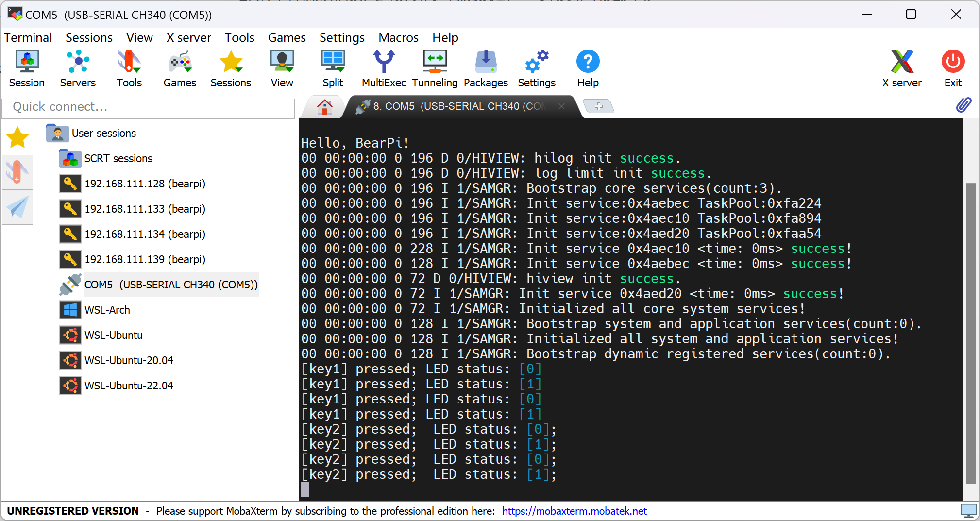Select the 192.168.111.134 (bearpi) session
Image resolution: width=980 pixels, height=521 pixels.
(145, 234)
